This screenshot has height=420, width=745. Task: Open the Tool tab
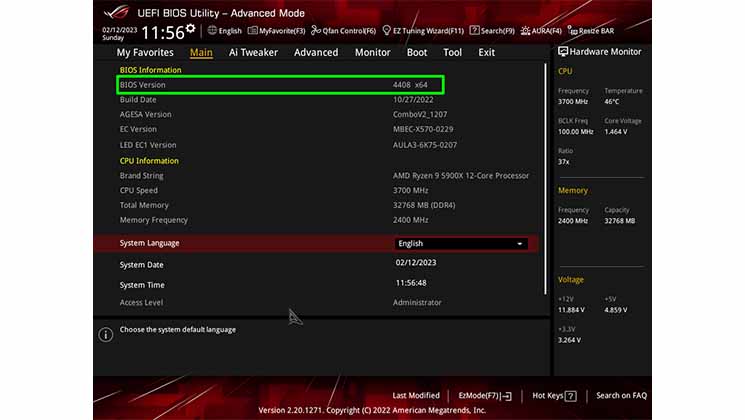click(452, 52)
